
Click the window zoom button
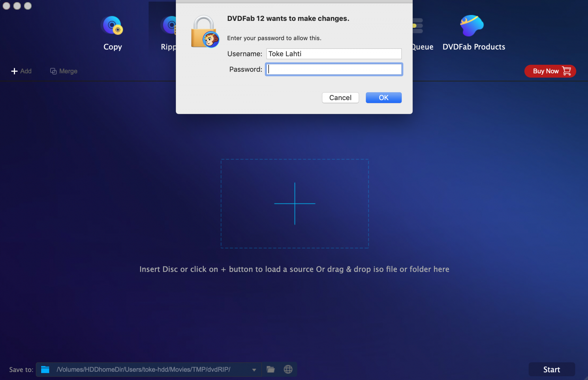(x=28, y=6)
